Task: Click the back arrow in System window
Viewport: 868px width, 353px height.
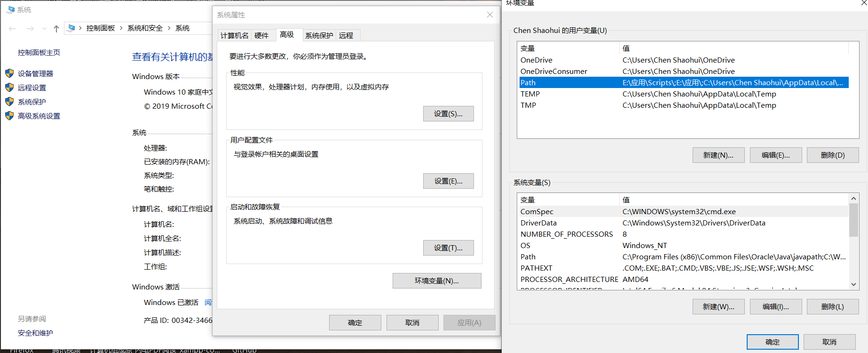Action: pyautogui.click(x=12, y=29)
